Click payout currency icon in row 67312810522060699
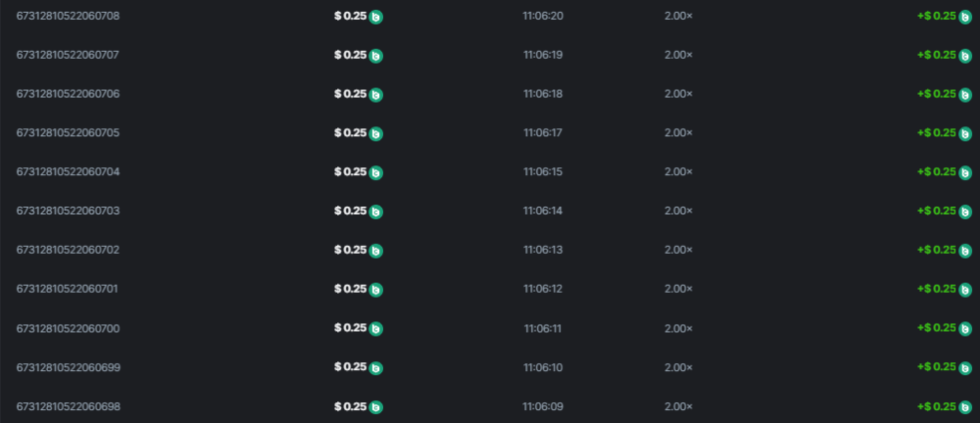This screenshot has height=423, width=980. click(964, 367)
